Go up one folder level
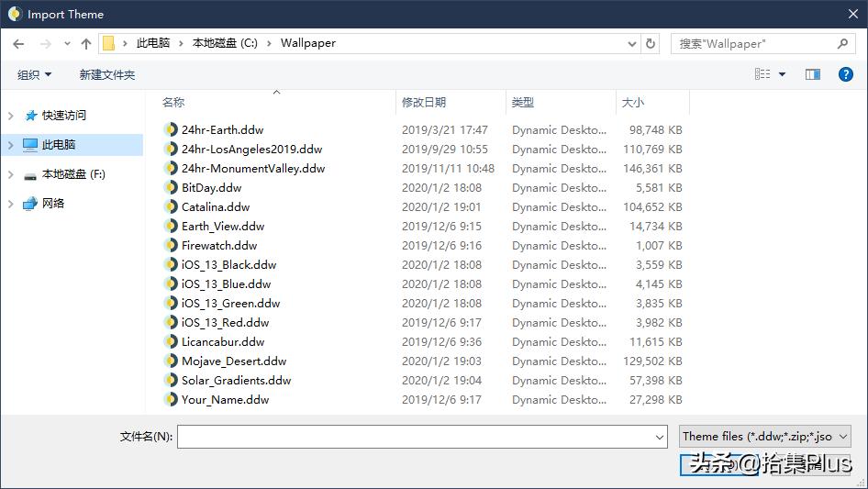Image resolution: width=868 pixels, height=489 pixels. click(86, 44)
